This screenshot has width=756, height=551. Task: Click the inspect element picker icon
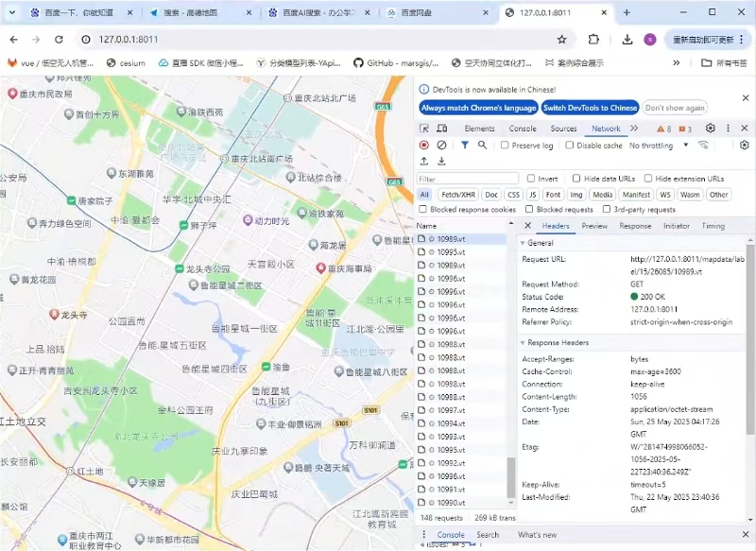click(424, 129)
